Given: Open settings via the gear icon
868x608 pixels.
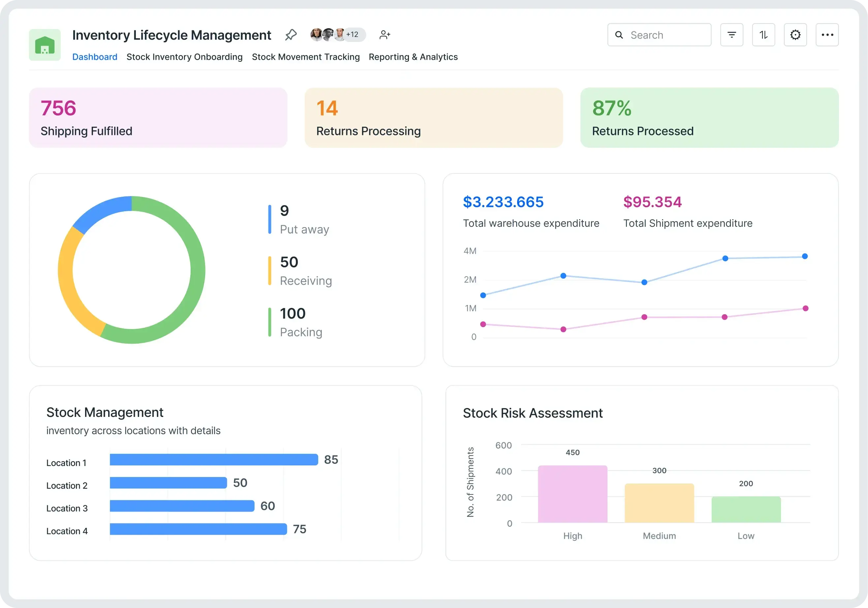Looking at the screenshot, I should pyautogui.click(x=795, y=35).
